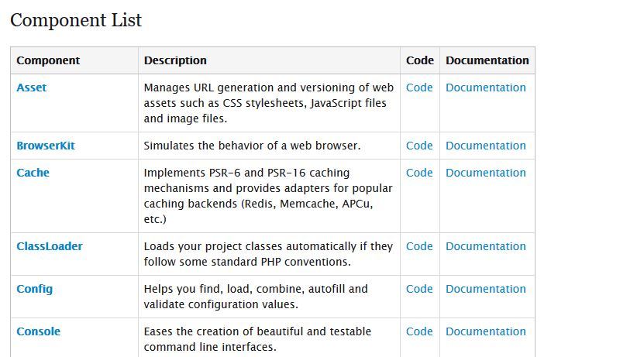
Task: Go to Cache Documentation link
Action: pyautogui.click(x=485, y=173)
